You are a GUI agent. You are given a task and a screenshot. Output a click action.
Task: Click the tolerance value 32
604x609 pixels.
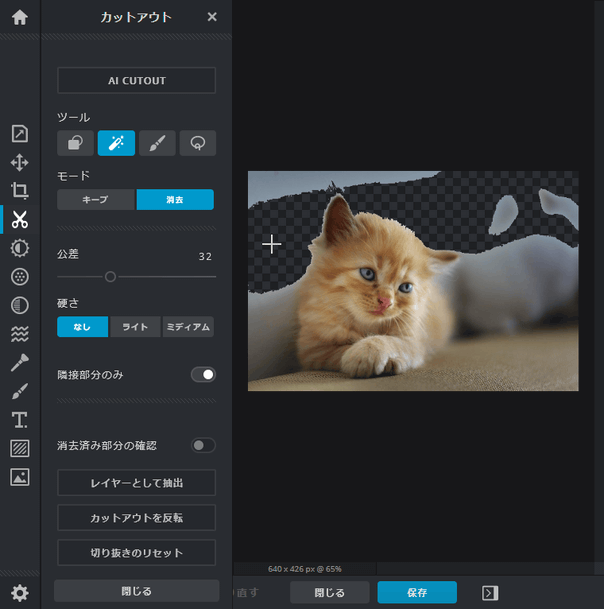205,256
